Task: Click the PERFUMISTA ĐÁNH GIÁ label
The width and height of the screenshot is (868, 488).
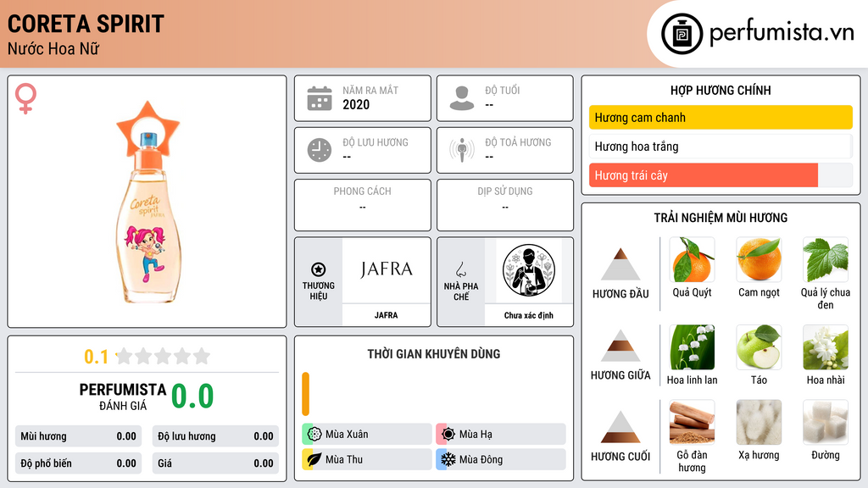Action: coord(123,396)
